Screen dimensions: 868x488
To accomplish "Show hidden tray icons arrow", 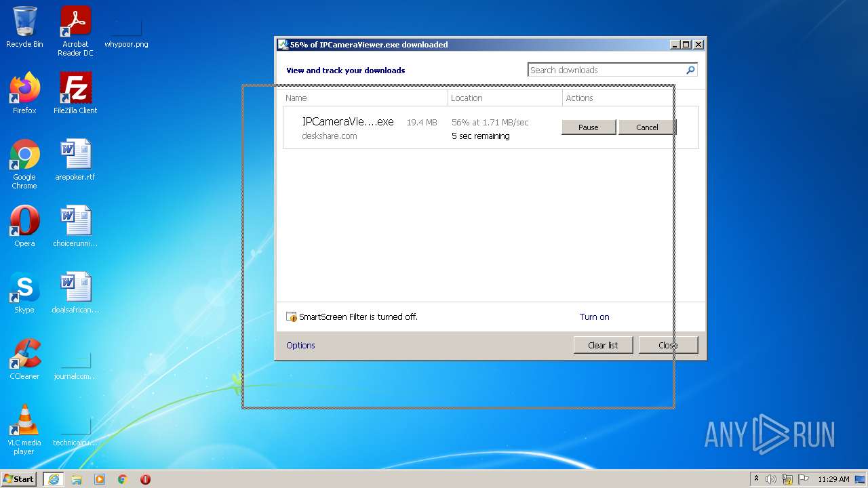I will (x=756, y=479).
